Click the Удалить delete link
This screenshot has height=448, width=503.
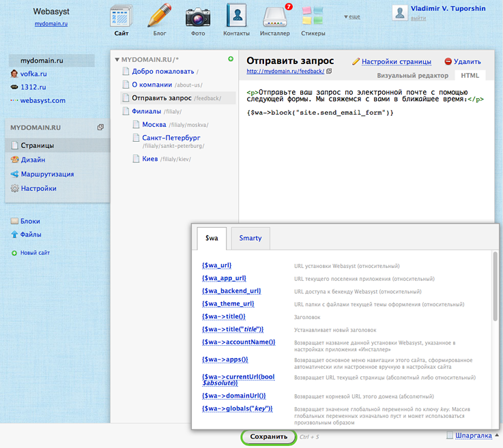[467, 61]
